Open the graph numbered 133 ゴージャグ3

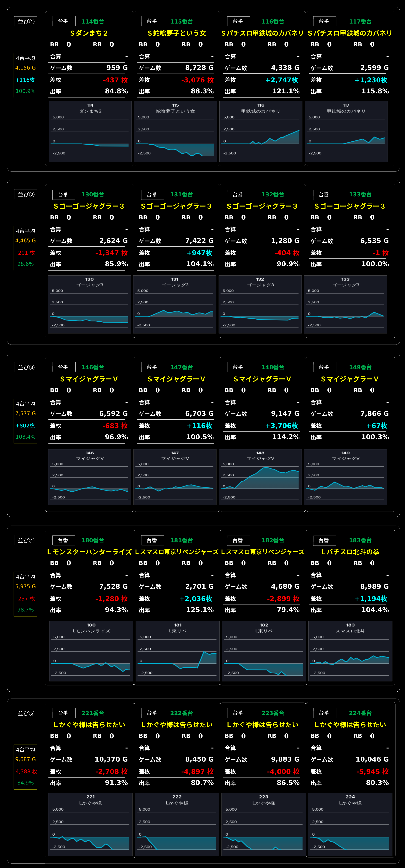point(345,305)
